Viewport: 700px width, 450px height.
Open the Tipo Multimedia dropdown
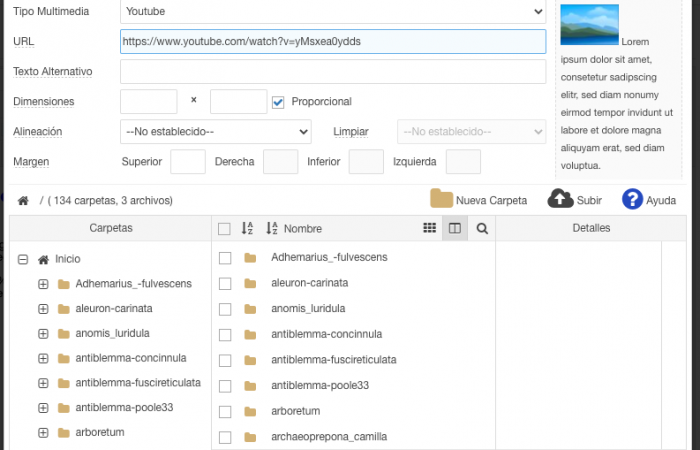[x=332, y=12]
